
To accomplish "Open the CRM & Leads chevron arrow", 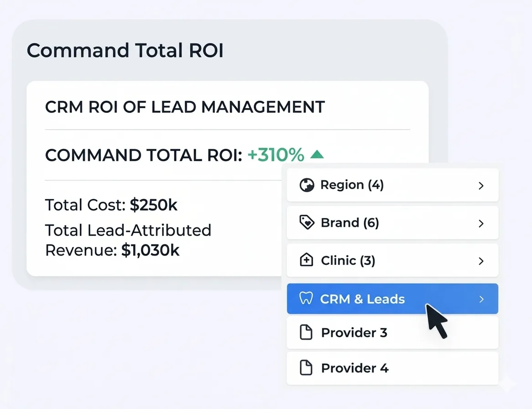I will 481,299.
